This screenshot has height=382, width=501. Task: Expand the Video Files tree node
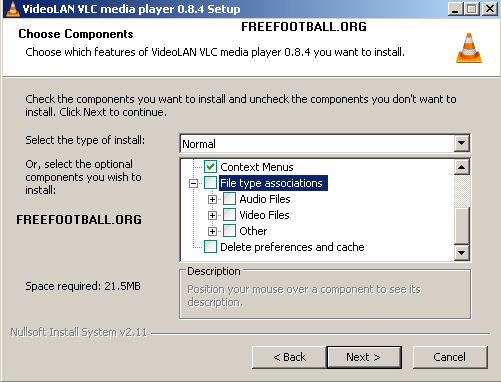click(212, 215)
